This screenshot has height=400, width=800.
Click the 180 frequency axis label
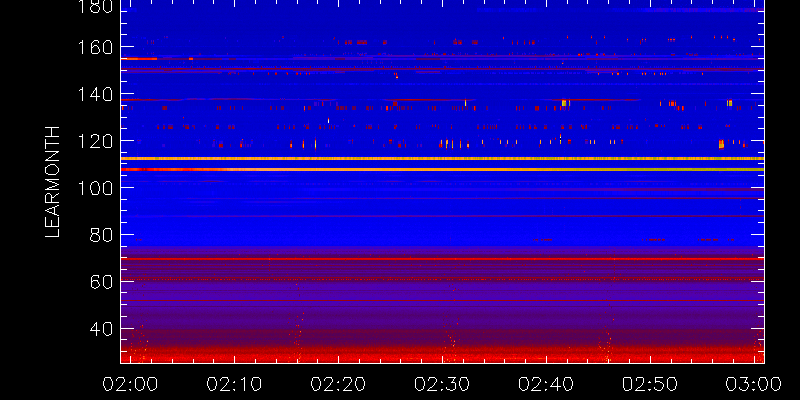click(x=94, y=7)
